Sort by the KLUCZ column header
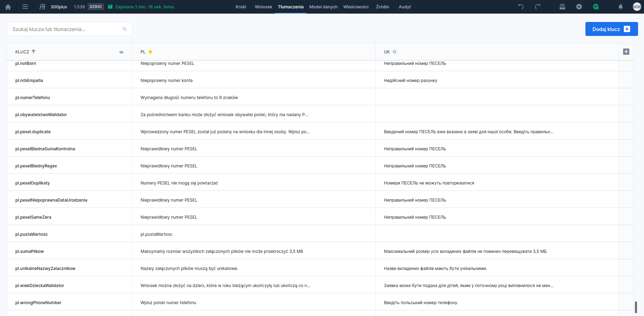The width and height of the screenshot is (644, 316). 22,52
